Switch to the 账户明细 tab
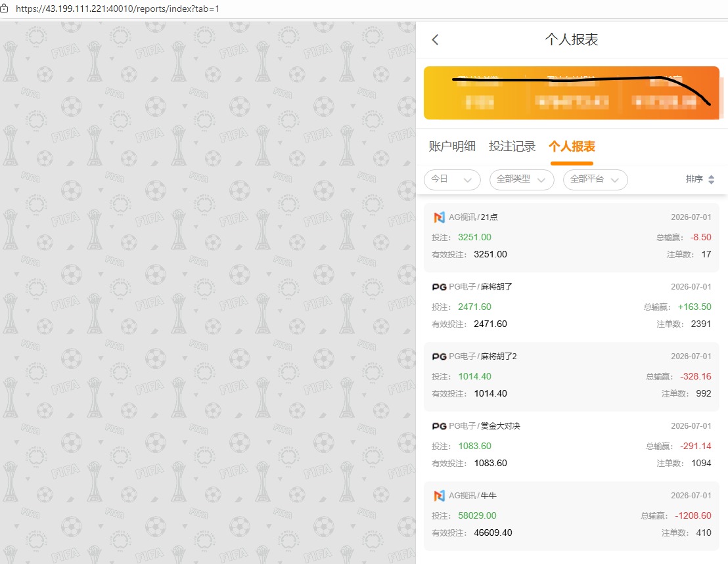The image size is (728, 564). click(x=452, y=146)
